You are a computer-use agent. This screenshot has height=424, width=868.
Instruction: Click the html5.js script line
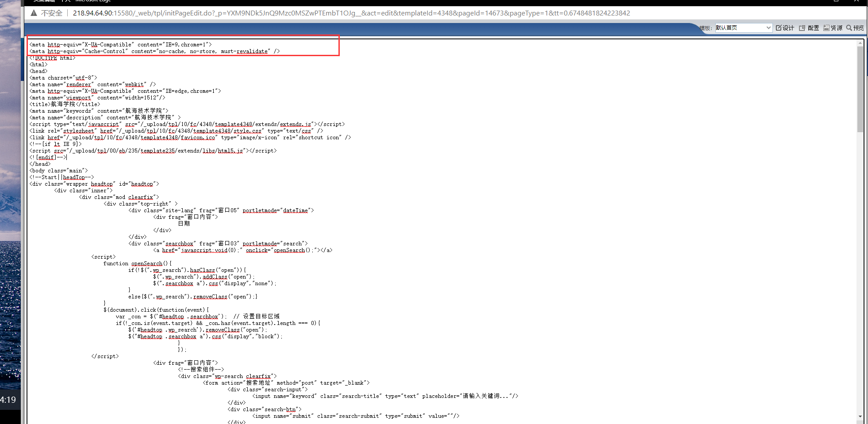tap(153, 151)
